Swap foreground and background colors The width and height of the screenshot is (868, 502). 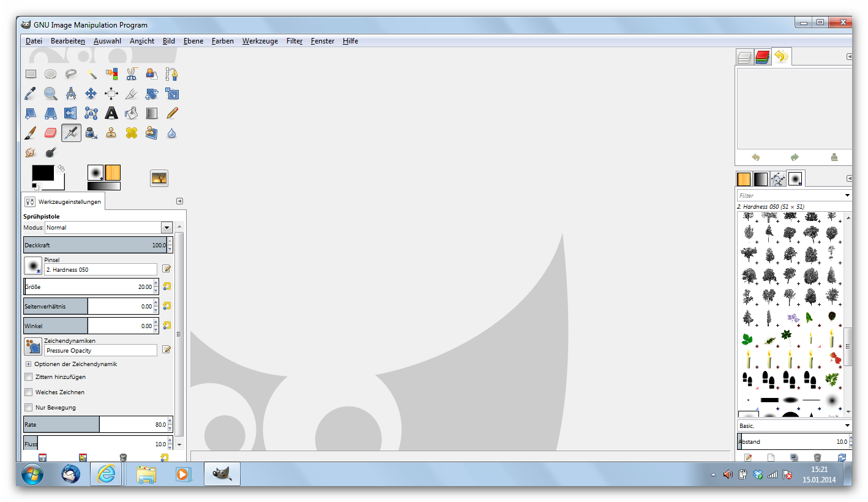click(x=61, y=168)
